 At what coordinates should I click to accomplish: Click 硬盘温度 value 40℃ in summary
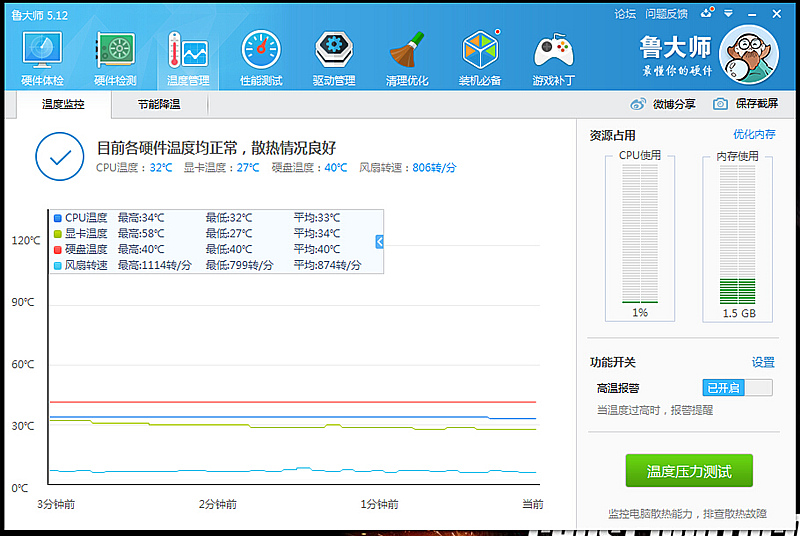335,168
